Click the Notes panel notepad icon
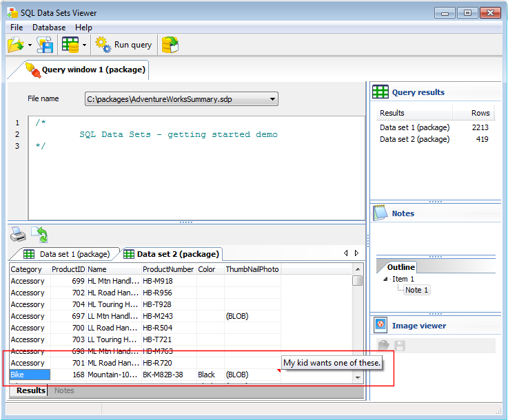508x420 pixels. (380, 213)
